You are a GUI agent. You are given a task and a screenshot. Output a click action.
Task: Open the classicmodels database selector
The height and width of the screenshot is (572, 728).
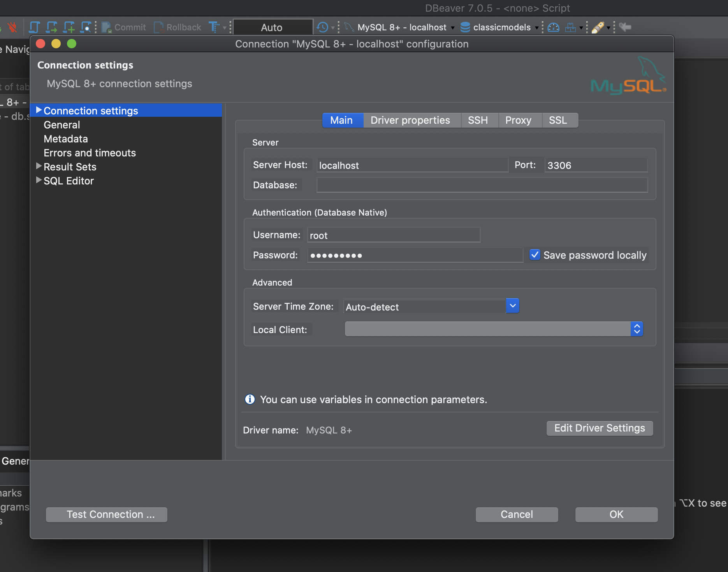(499, 27)
